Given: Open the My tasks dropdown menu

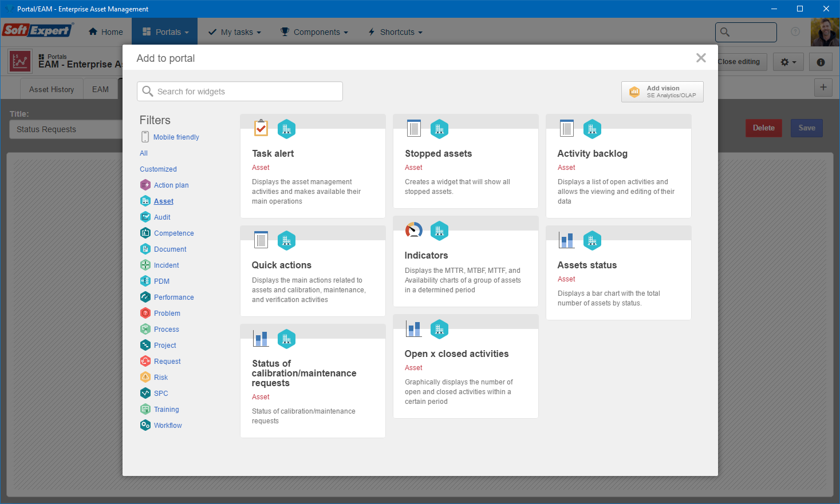Looking at the screenshot, I should 234,32.
